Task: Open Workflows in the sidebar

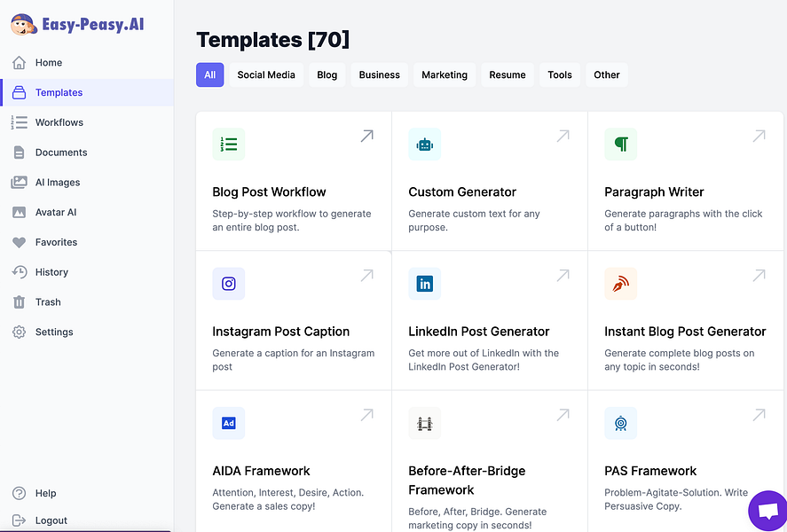Action: pyautogui.click(x=59, y=122)
